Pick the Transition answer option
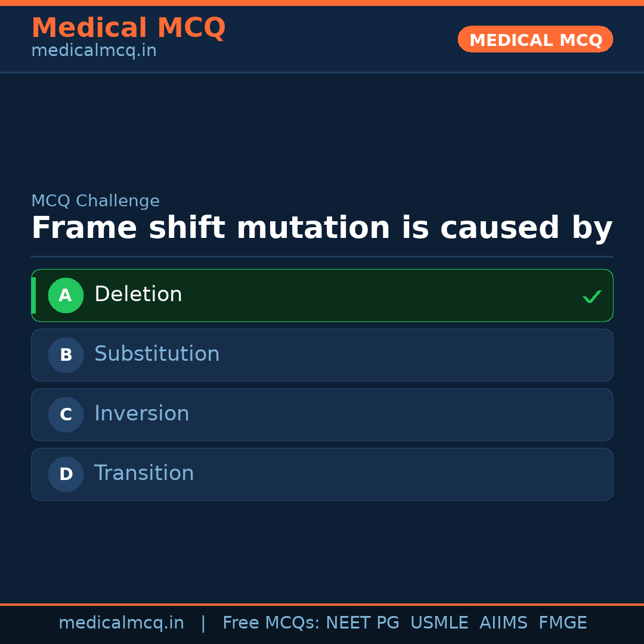This screenshot has width=644, height=644. (x=144, y=473)
